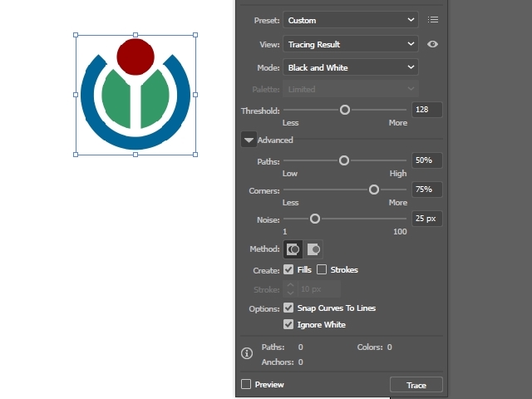Open the Mode dropdown showing Black and White

(x=351, y=67)
